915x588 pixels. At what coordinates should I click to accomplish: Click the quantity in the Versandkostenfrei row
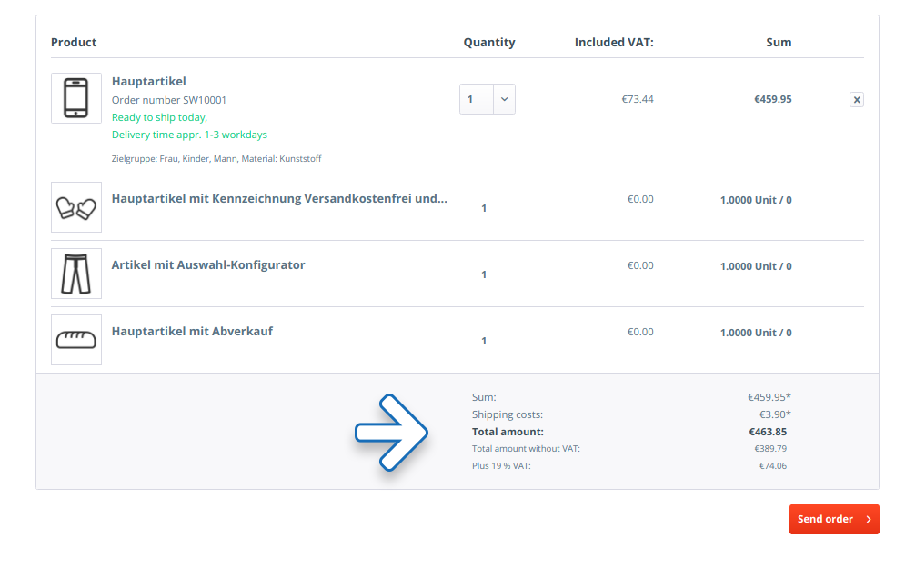pyautogui.click(x=484, y=208)
